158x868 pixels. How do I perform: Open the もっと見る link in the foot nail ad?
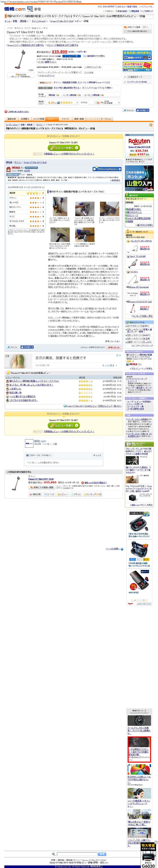[x=110, y=365]
